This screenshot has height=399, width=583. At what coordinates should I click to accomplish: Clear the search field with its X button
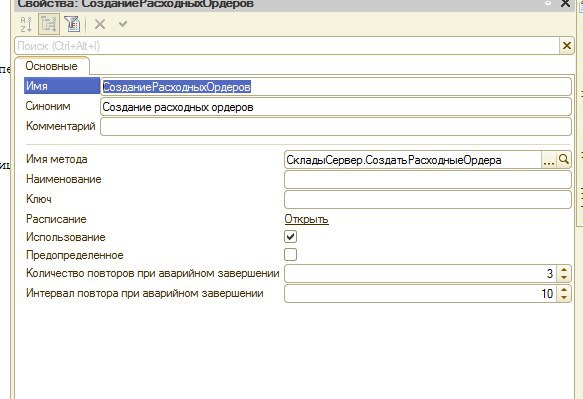click(x=567, y=46)
